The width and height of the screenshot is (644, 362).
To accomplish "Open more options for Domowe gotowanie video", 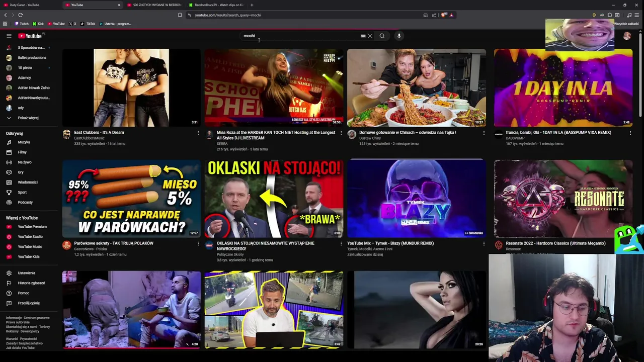I will [x=484, y=133].
